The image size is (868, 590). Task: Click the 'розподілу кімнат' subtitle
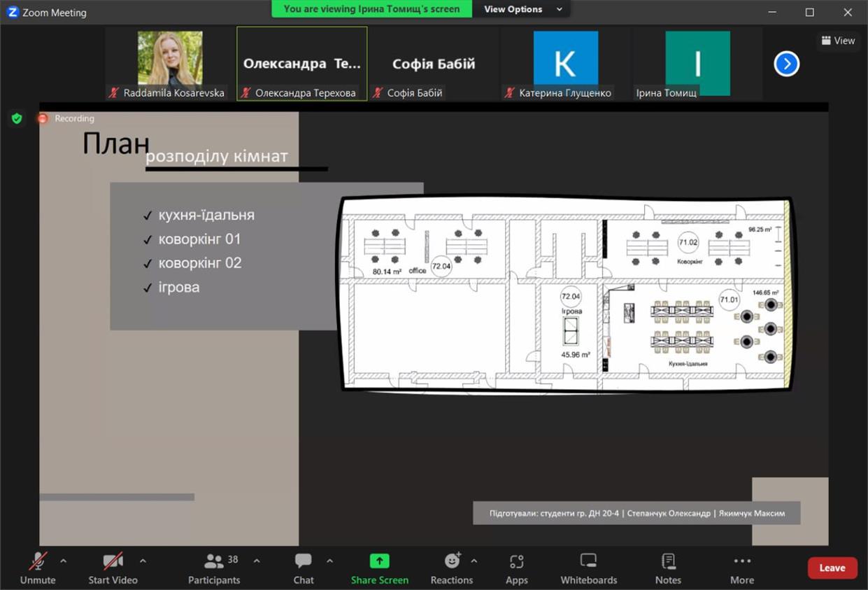point(217,156)
